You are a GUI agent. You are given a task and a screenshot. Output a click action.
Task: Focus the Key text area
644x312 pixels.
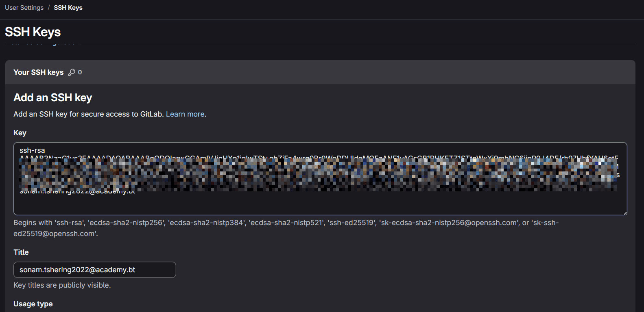coord(320,179)
